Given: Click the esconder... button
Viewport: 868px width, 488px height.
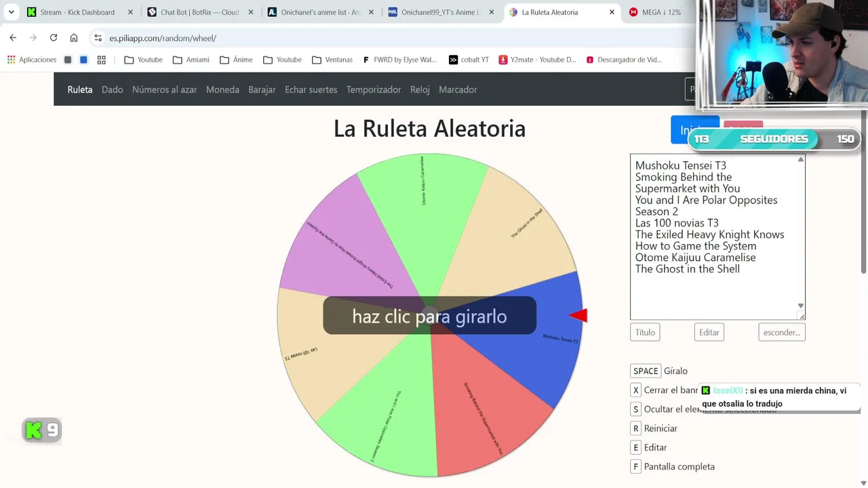Looking at the screenshot, I should pyautogui.click(x=782, y=332).
